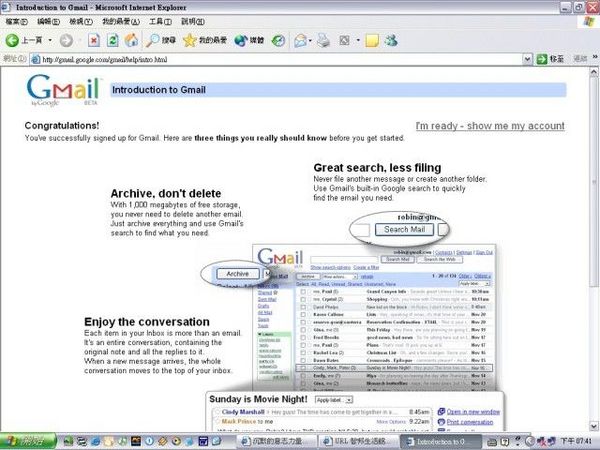Open the 編輯(E) menu
Viewport: 600px width, 450px height.
point(48,21)
